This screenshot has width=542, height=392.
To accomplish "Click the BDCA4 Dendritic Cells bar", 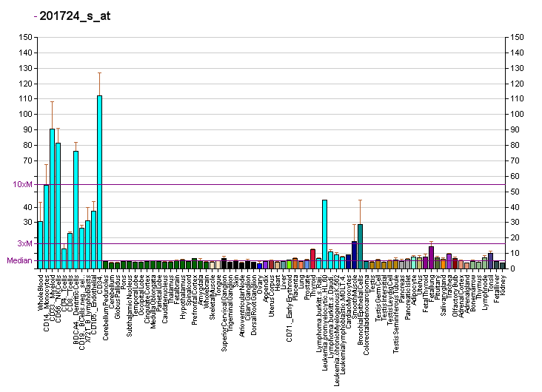I will (76, 210).
